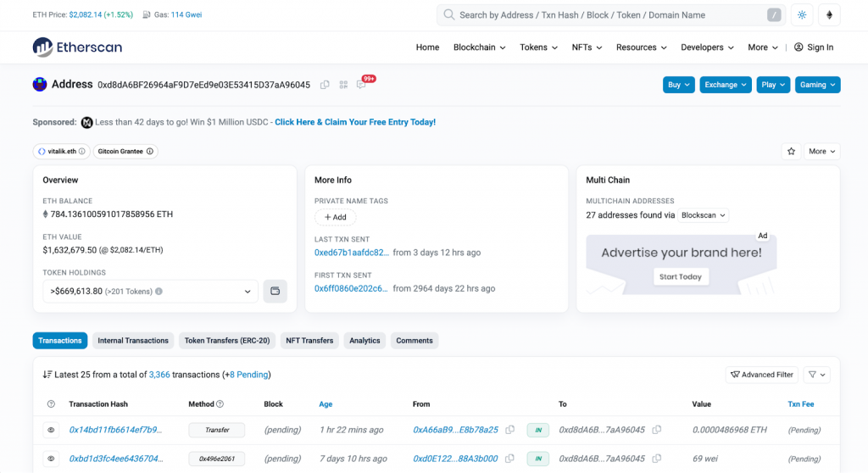
Task: Add address to watch list star icon
Action: pos(791,151)
